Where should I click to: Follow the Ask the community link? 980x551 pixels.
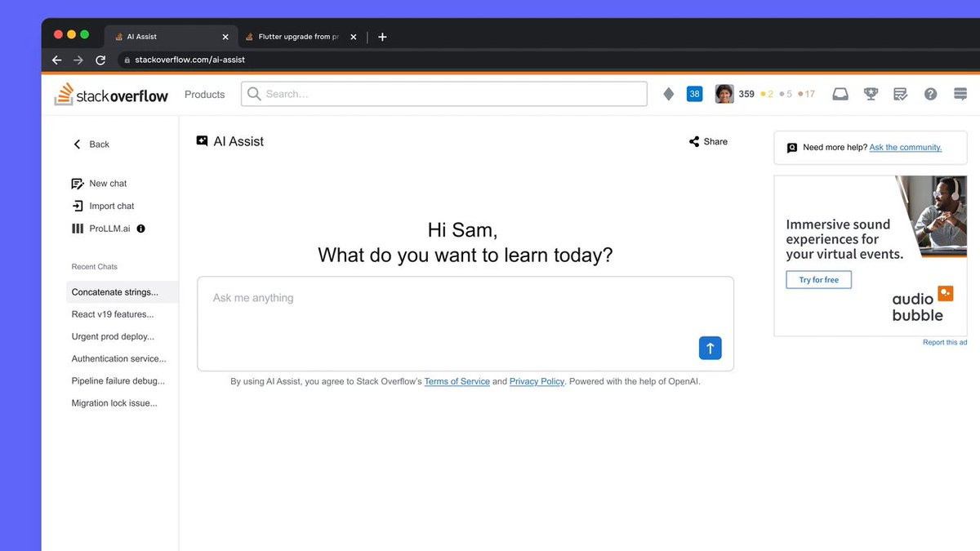pyautogui.click(x=906, y=148)
